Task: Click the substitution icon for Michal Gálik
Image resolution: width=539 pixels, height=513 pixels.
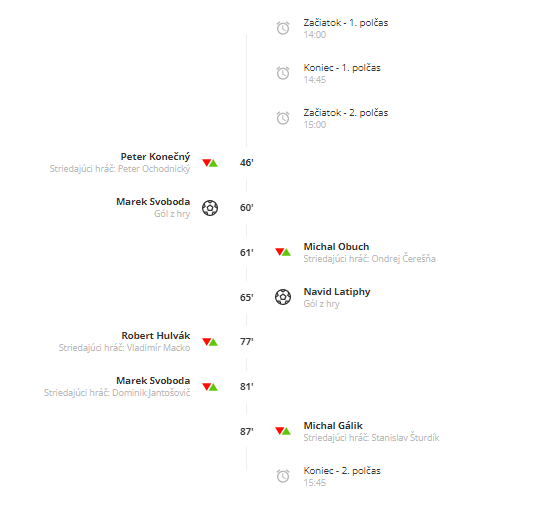Action: 283,431
